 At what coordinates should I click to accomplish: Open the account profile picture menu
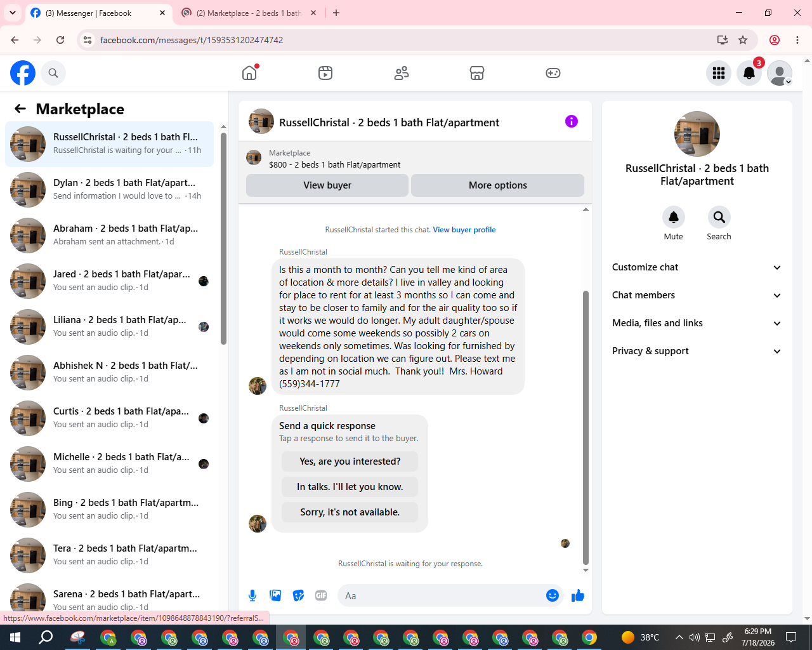pos(780,73)
